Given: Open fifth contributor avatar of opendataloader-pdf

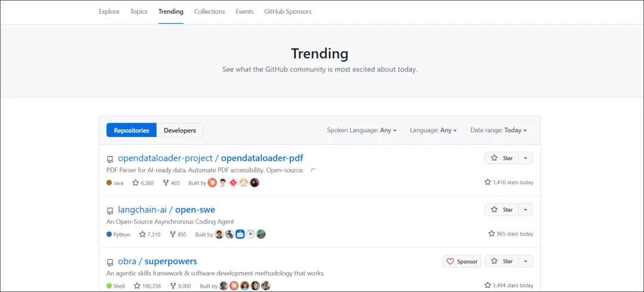Looking at the screenshot, I should [255, 183].
